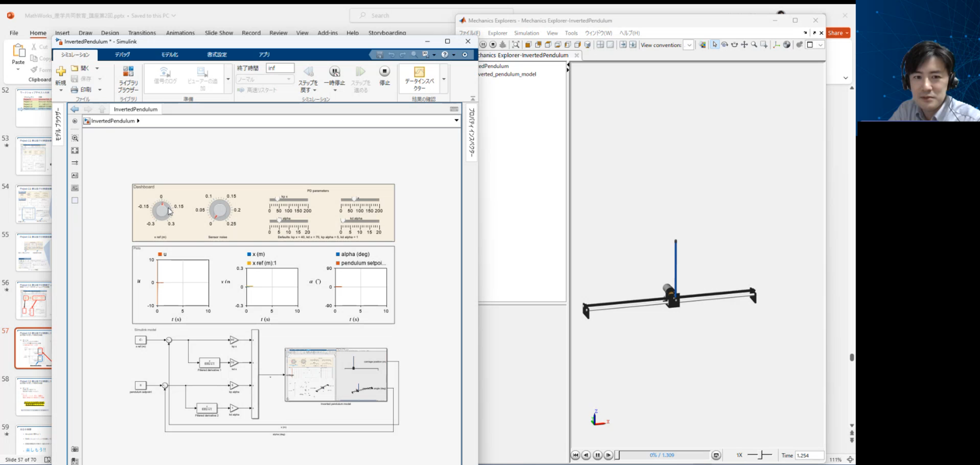This screenshot has height=465, width=980.
Task: Click the back navigation arrow in Simulink canvas
Action: point(74,109)
